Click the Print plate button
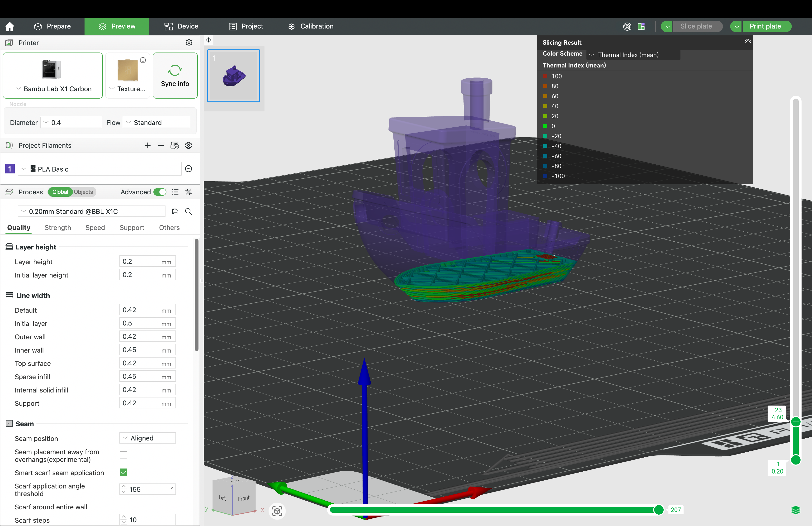Screen dimensions: 812x526 pos(765,26)
